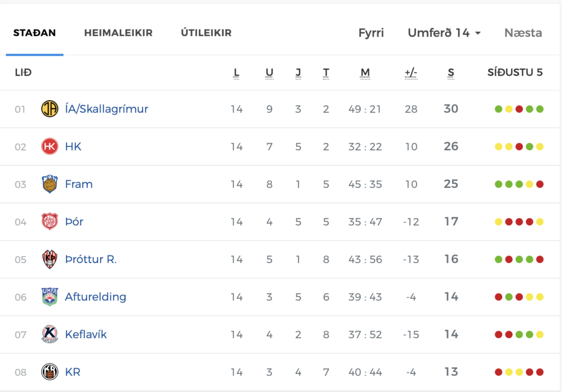Image resolution: width=562 pixels, height=392 pixels.
Task: Open the Afturelding team link
Action: [95, 297]
